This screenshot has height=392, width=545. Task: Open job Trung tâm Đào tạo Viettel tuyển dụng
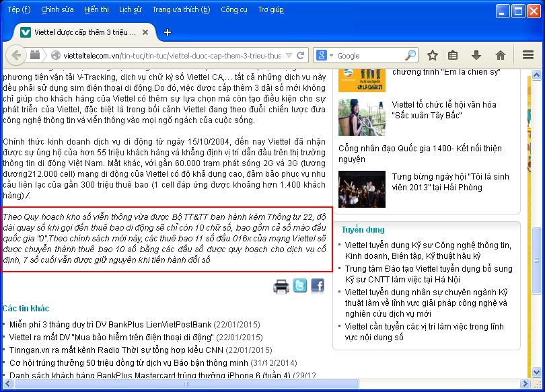coord(429,274)
